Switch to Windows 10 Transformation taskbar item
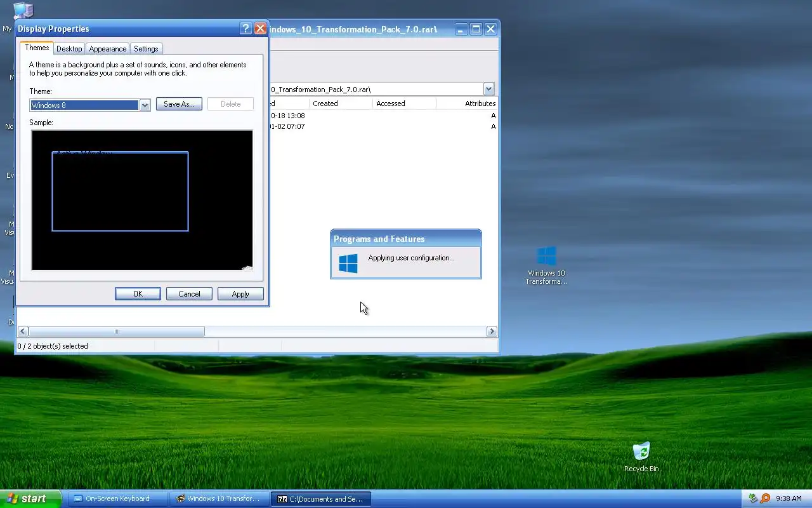The image size is (812, 508). 219,499
